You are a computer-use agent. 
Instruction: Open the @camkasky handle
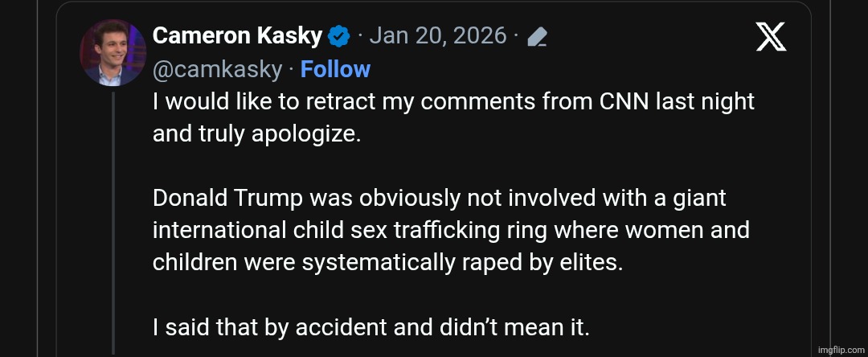[x=217, y=70]
